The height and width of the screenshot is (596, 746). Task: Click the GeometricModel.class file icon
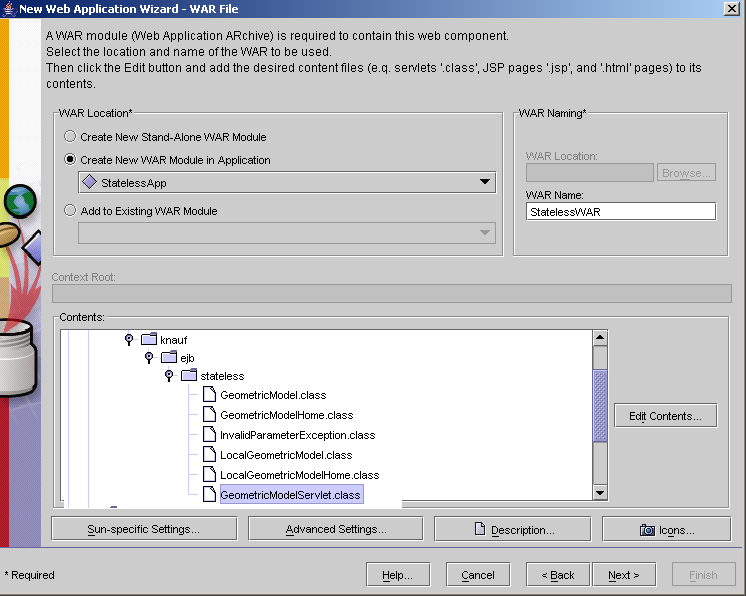tap(209, 395)
